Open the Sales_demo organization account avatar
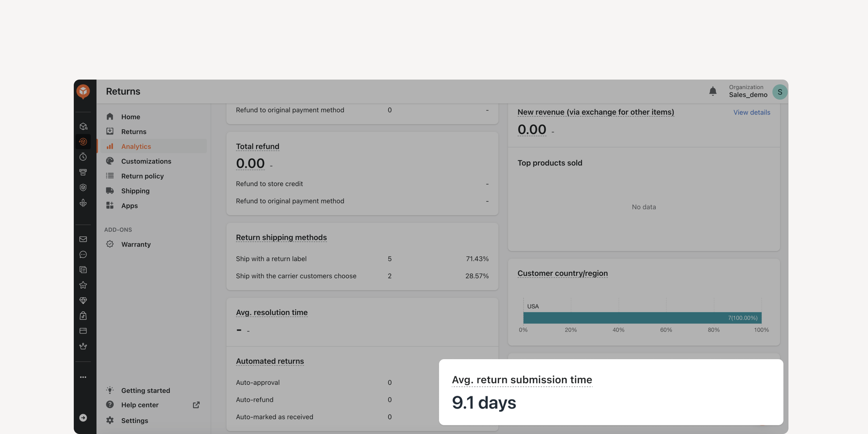This screenshot has width=868, height=434. 780,92
